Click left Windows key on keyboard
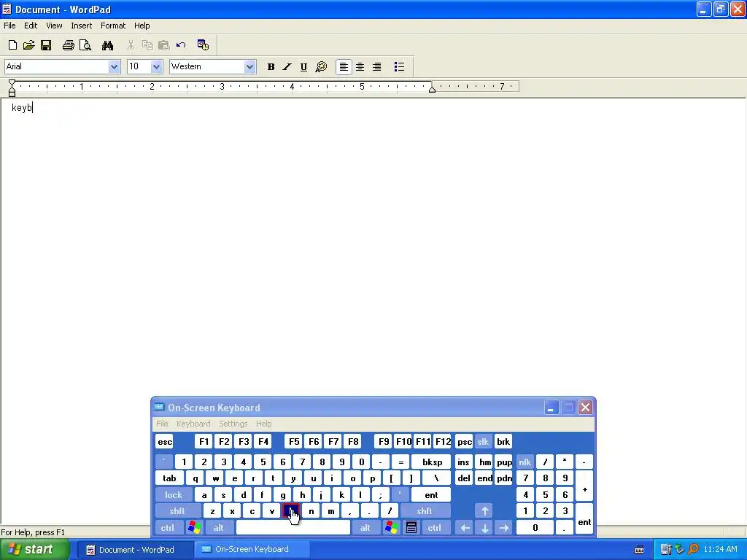The height and width of the screenshot is (560, 747). click(194, 528)
